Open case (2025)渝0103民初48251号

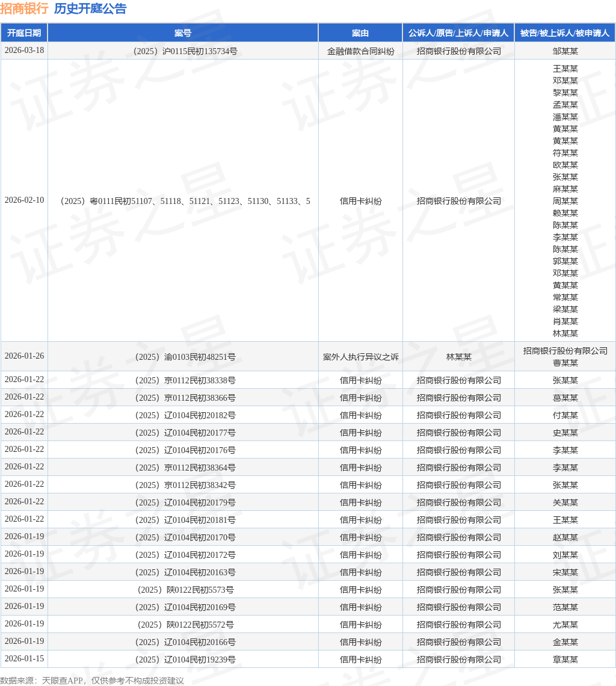click(x=183, y=357)
